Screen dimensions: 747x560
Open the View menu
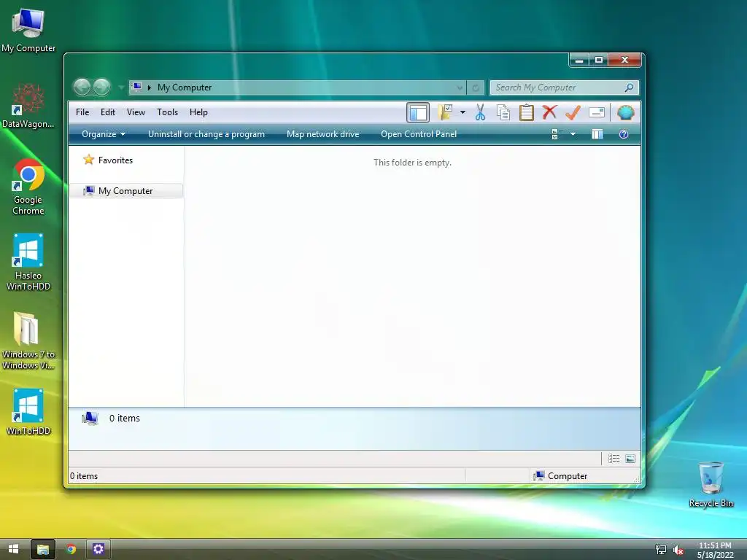pyautogui.click(x=136, y=112)
